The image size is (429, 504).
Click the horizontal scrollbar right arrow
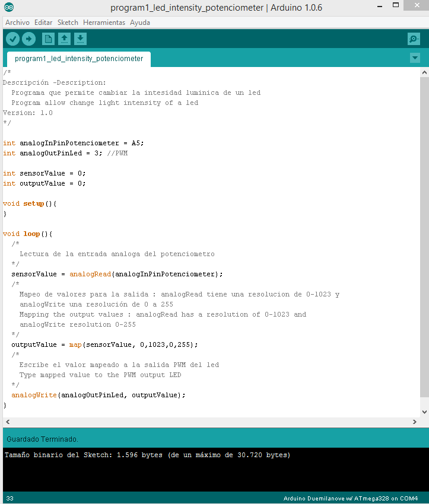(415, 422)
